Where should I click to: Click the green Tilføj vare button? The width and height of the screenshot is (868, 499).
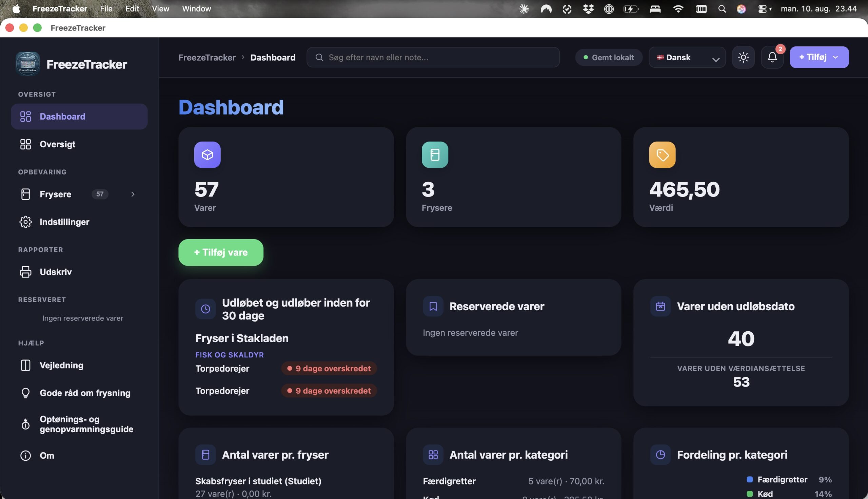[x=221, y=253]
